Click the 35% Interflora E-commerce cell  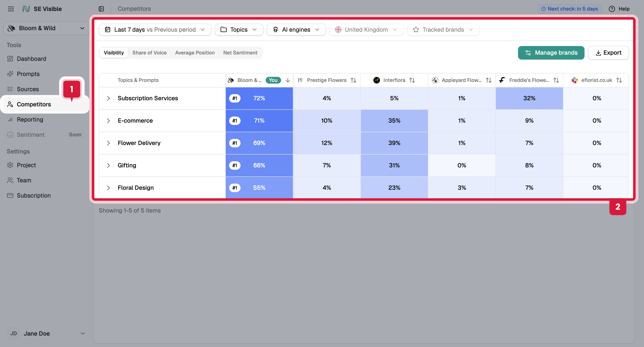(394, 121)
